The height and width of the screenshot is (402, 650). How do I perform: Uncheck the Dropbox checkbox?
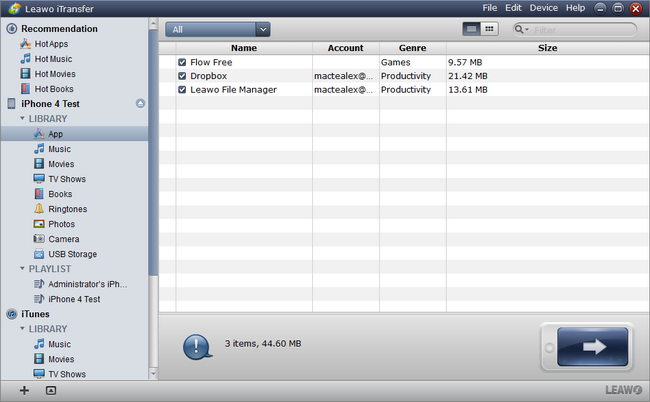pyautogui.click(x=182, y=76)
